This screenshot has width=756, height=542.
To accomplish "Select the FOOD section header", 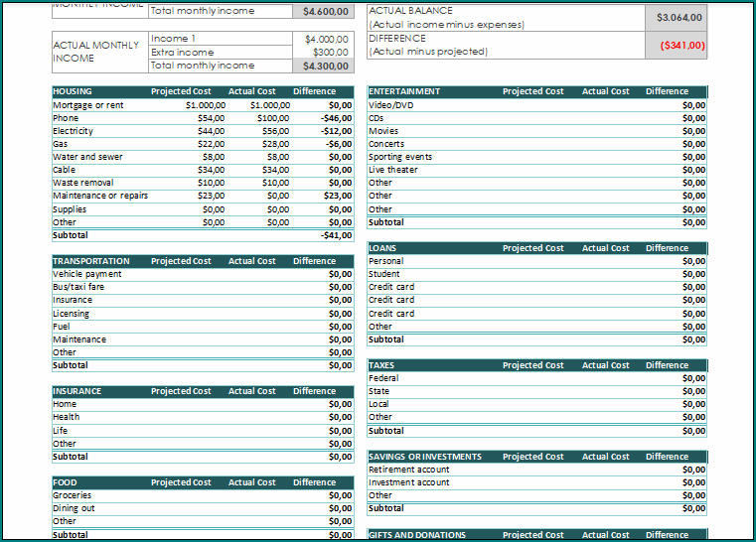I will point(65,482).
